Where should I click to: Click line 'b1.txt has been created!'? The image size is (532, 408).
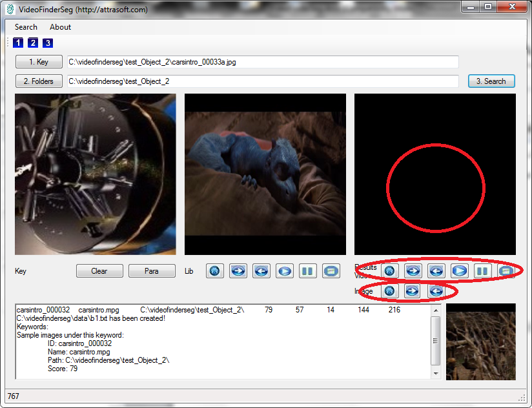[x=91, y=318]
